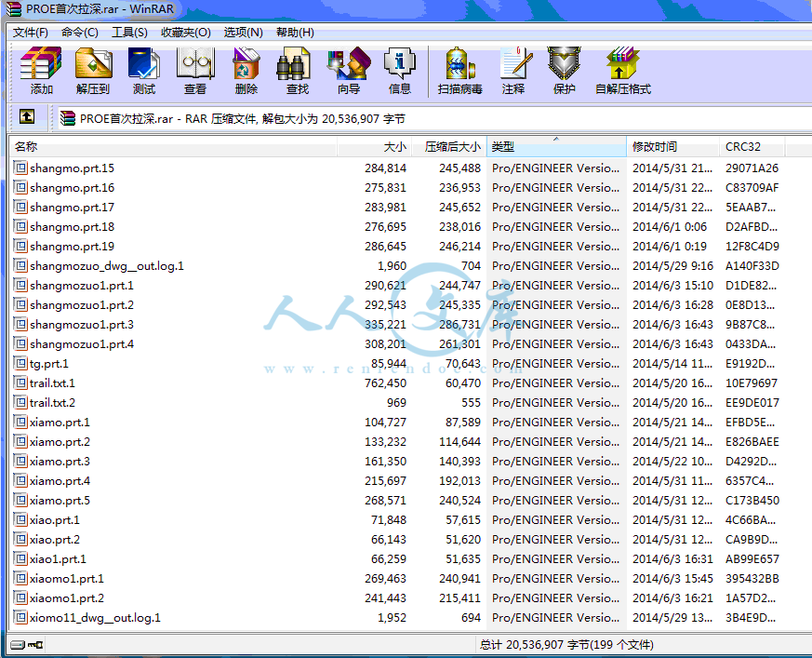Select xiamo.prt.3 file name
This screenshot has width=812, height=658.
[60, 461]
